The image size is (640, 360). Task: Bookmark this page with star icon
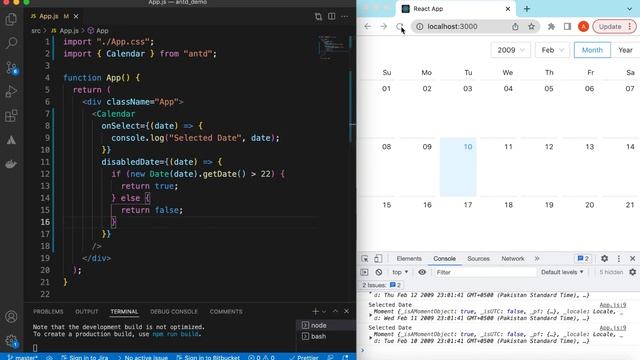[531, 27]
